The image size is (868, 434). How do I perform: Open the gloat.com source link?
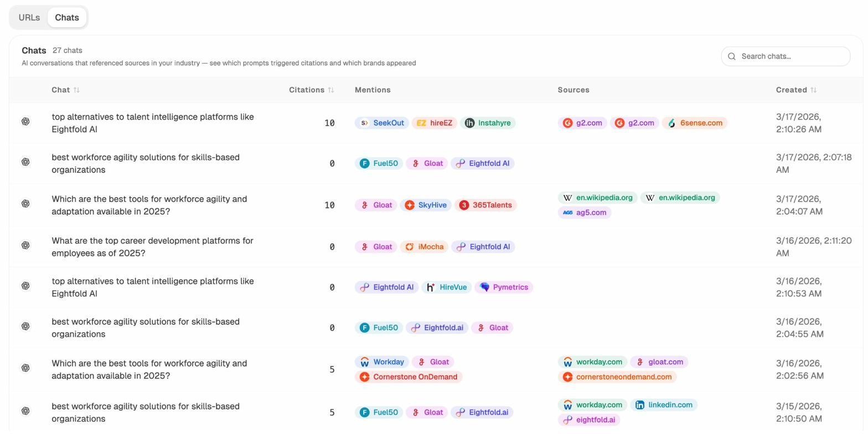[x=659, y=362]
